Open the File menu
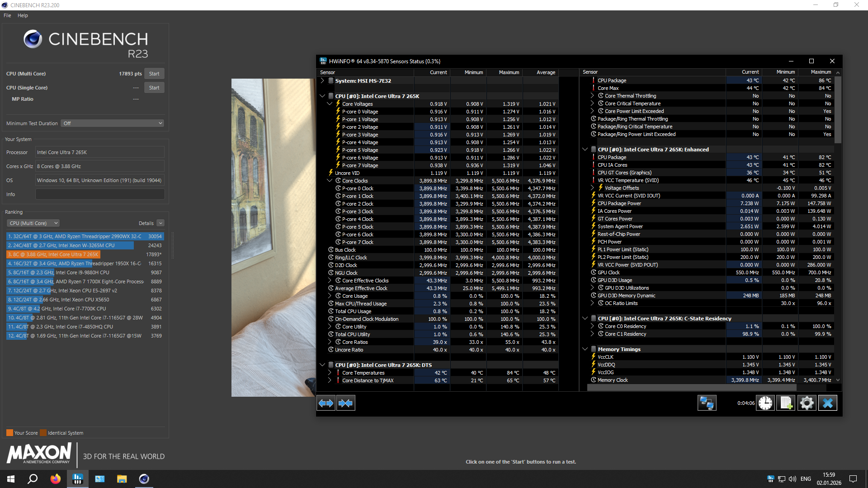Screen dimensions: 868x488 (7, 15)
